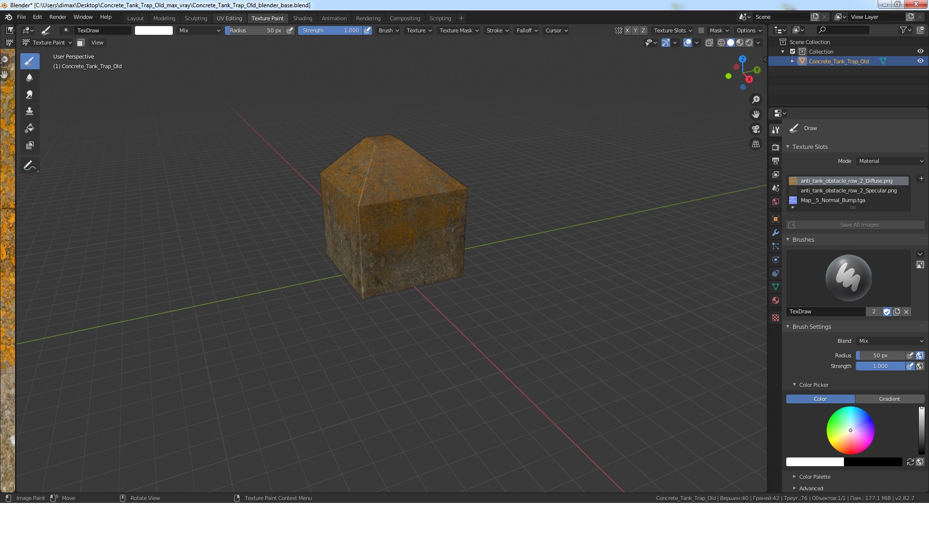Pick a hue on the color wheel

(x=850, y=430)
